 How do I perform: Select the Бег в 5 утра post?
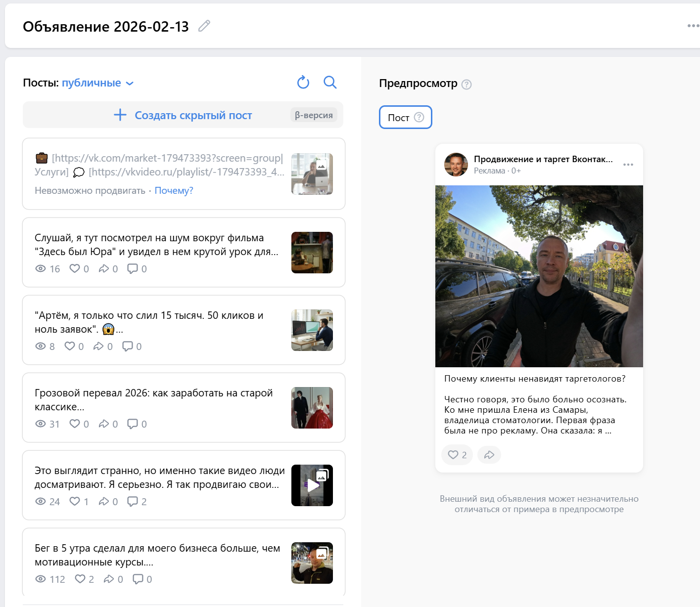184,563
